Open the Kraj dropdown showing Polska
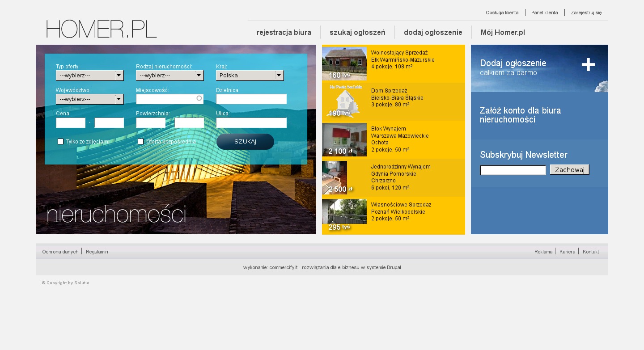This screenshot has height=350, width=644. tap(250, 76)
